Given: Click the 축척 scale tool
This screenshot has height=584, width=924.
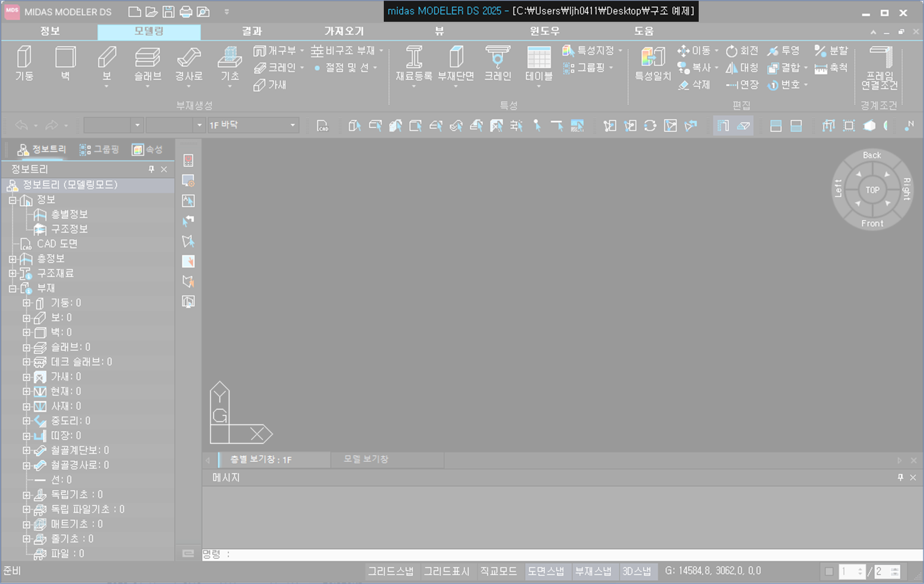Looking at the screenshot, I should pyautogui.click(x=831, y=68).
